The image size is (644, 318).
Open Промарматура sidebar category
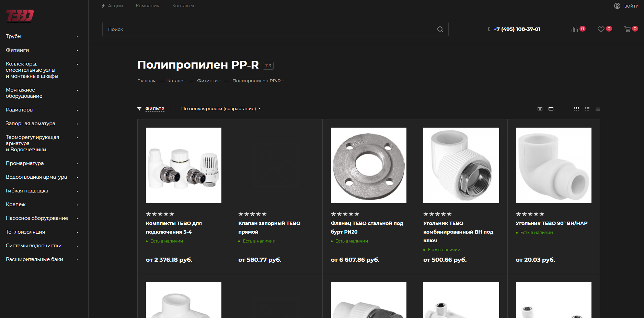[25, 163]
